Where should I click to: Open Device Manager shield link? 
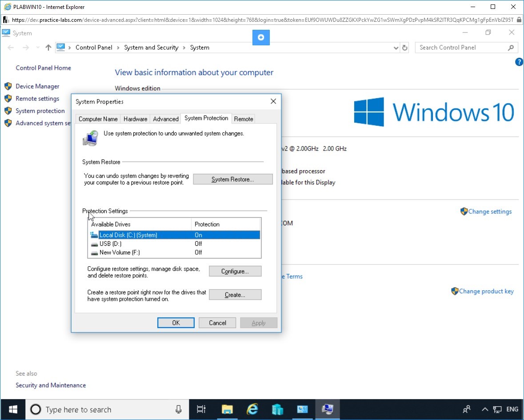37,86
